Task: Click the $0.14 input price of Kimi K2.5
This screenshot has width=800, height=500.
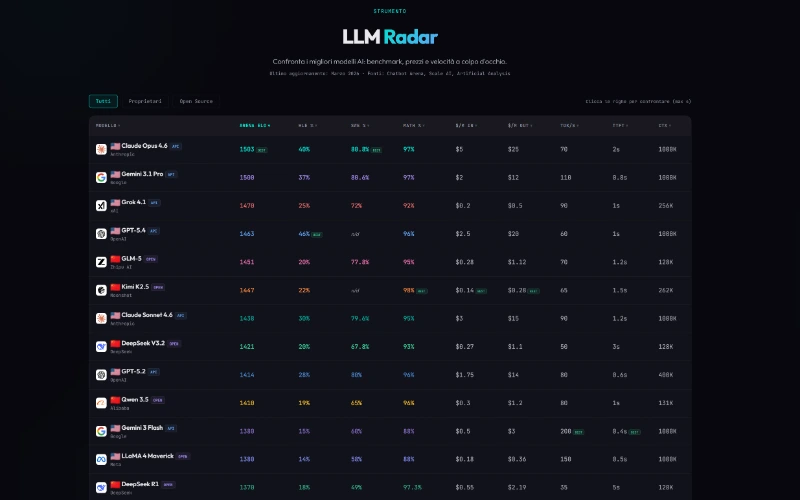Action: pyautogui.click(x=465, y=290)
